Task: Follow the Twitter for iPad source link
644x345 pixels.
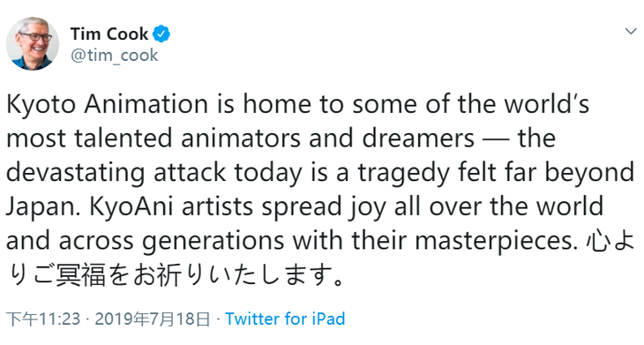Action: pos(285,319)
